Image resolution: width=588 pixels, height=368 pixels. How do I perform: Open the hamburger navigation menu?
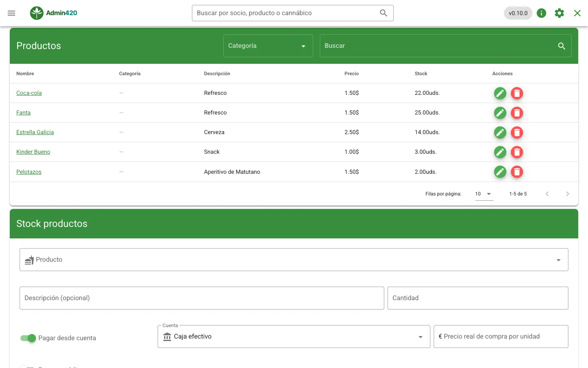(x=11, y=13)
